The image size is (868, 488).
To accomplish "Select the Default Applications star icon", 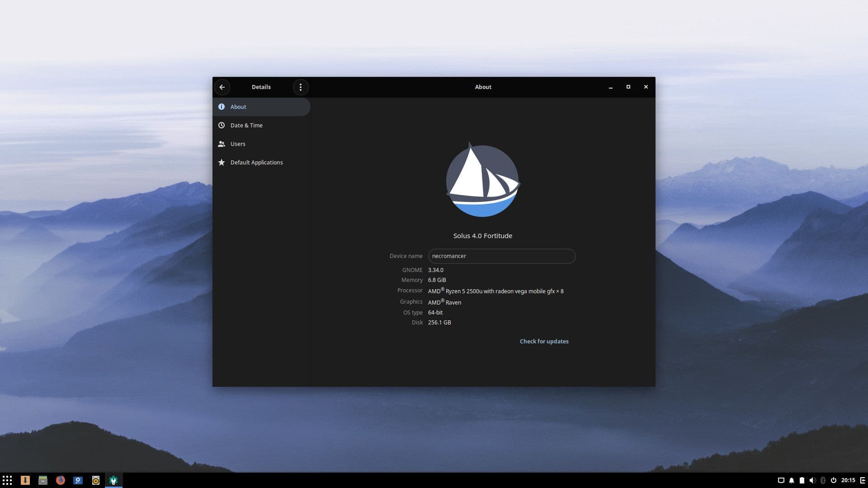I will point(222,162).
